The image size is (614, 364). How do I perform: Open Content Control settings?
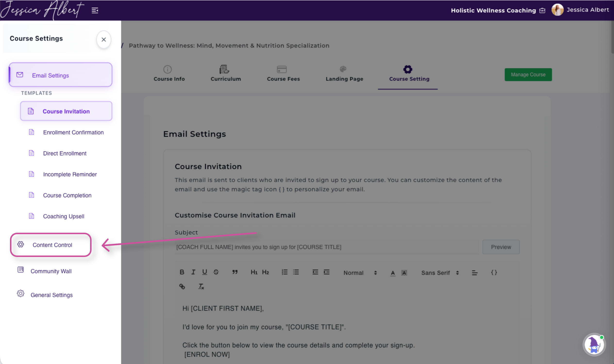[x=51, y=245]
